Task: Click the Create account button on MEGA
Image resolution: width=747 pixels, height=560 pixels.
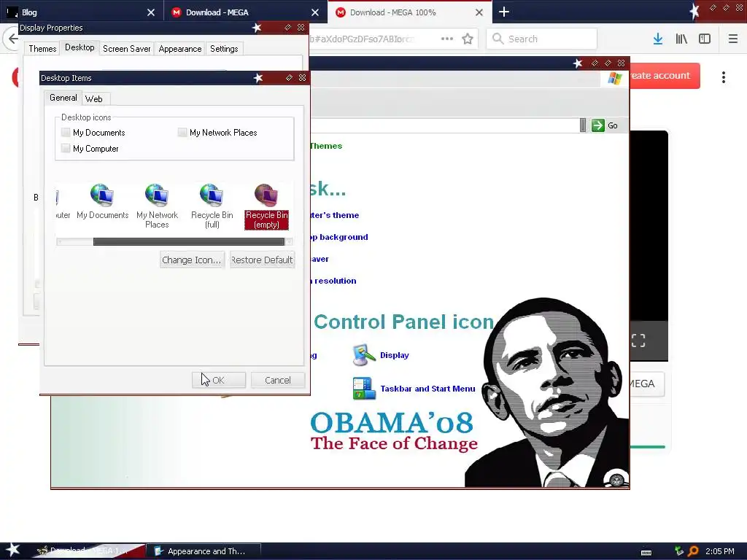Action: tap(665, 76)
